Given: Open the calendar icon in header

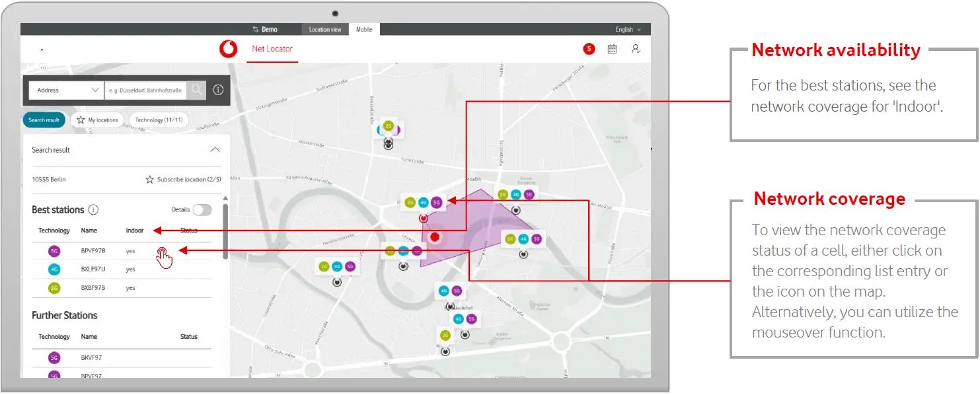Looking at the screenshot, I should coord(612,49).
